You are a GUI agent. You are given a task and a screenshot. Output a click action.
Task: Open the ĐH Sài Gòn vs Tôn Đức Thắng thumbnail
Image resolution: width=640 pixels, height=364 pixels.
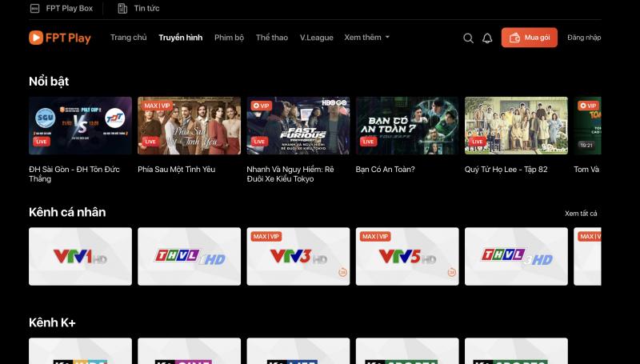click(x=81, y=126)
